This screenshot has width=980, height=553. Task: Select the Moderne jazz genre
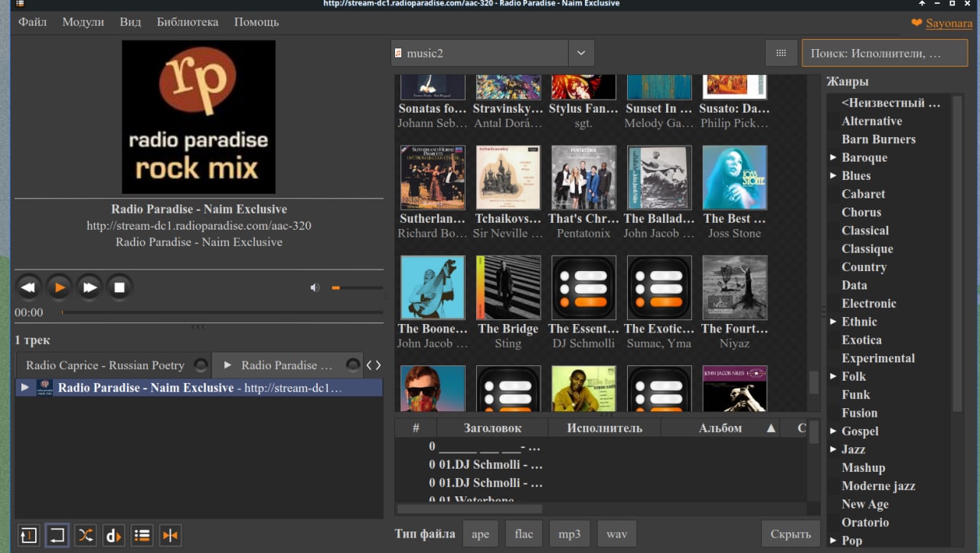(878, 486)
